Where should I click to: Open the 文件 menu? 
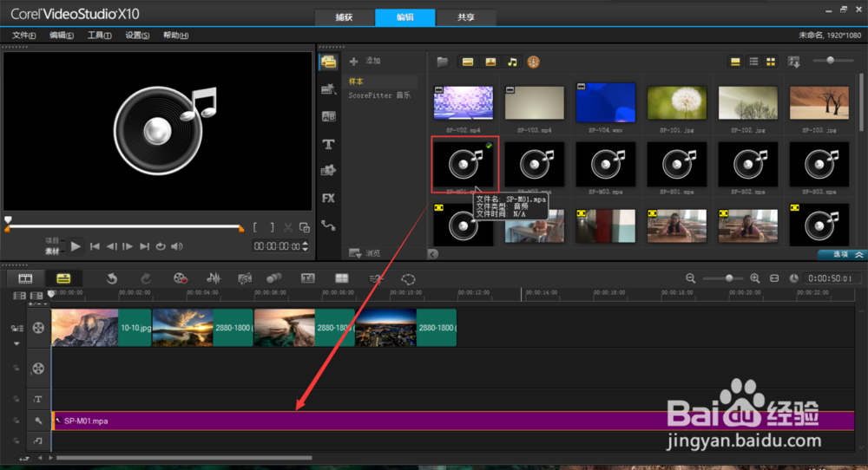point(23,36)
